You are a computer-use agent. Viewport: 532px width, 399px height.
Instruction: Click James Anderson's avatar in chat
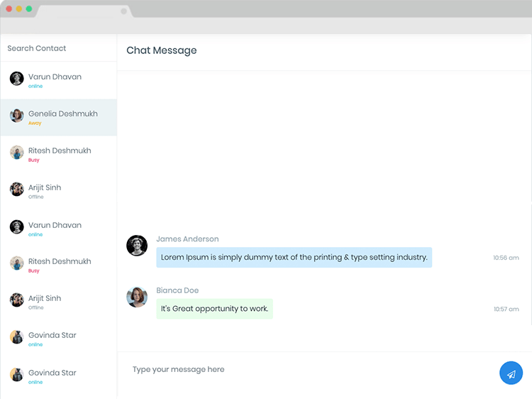[137, 246]
